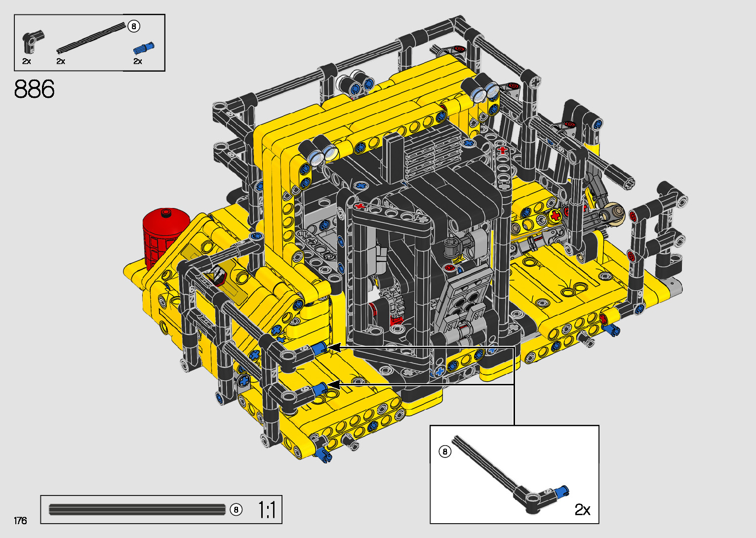Viewport: 756px width, 538px height.
Task: Click the circled 8 in scale bar
Action: [x=236, y=509]
